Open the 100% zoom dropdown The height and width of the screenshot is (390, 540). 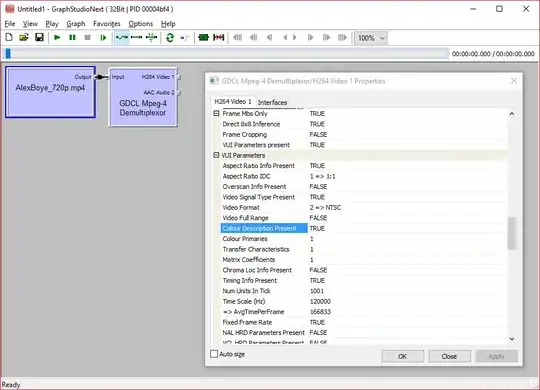(x=371, y=38)
